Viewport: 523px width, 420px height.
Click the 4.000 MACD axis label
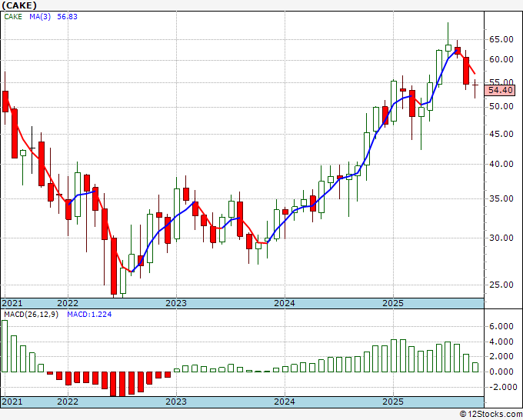pyautogui.click(x=501, y=342)
